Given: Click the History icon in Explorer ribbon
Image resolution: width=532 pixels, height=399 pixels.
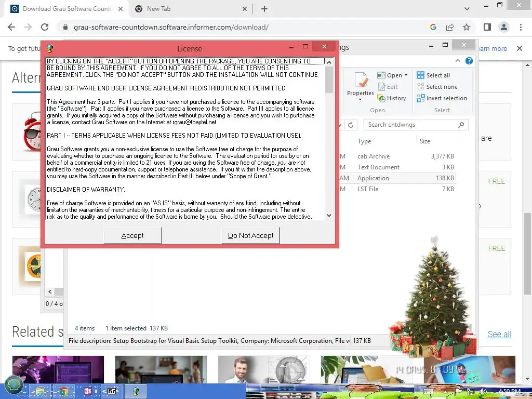Looking at the screenshot, I should (381, 98).
